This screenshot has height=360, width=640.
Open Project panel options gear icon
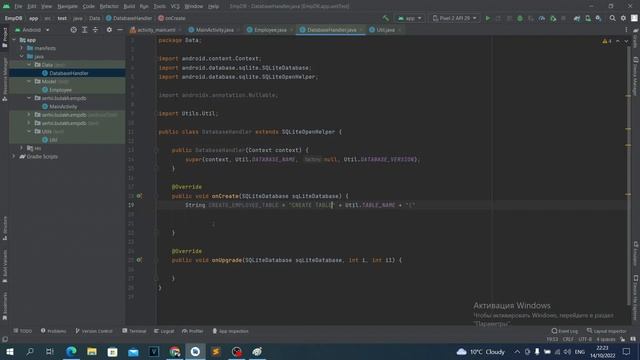tap(109, 30)
